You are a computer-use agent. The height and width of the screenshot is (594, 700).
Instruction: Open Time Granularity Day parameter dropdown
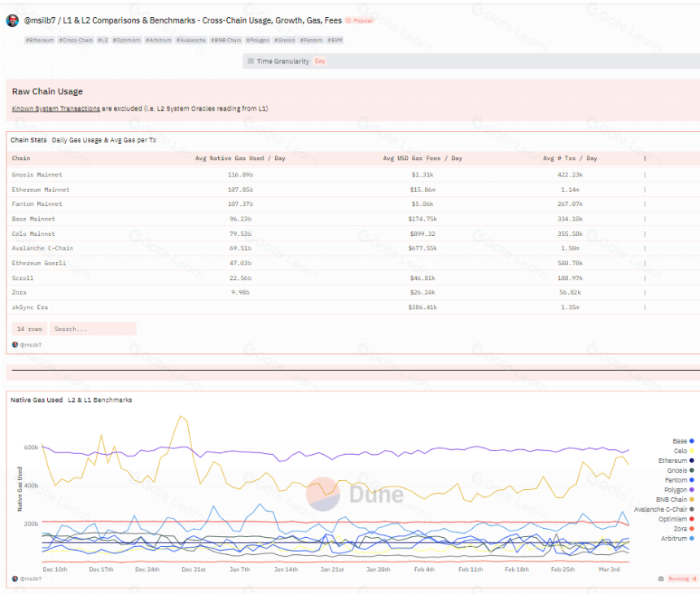point(320,61)
